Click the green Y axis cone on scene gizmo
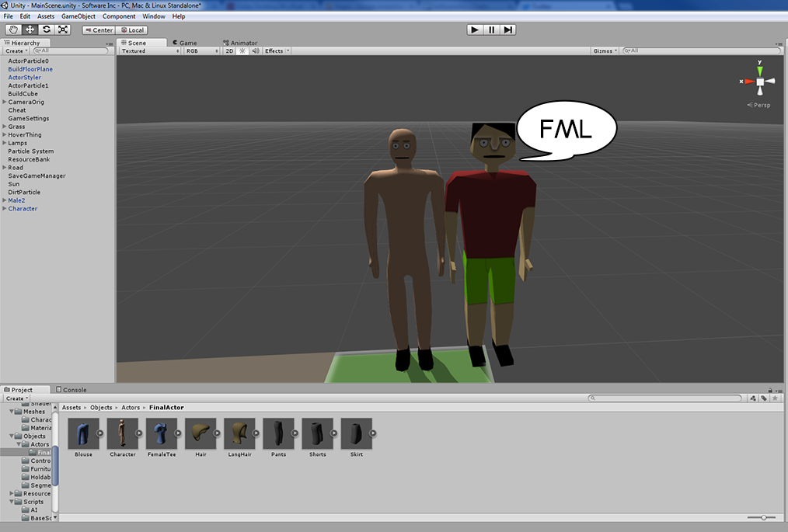 pos(760,71)
